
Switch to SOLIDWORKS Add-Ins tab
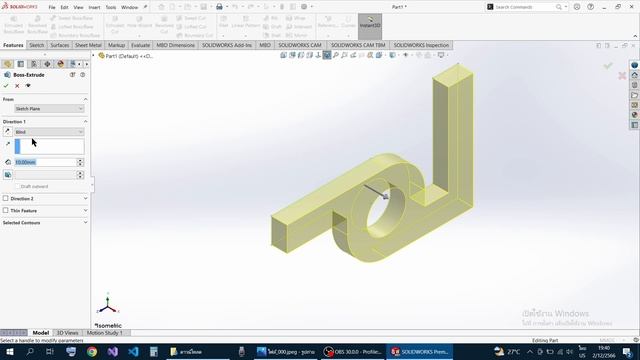point(227,45)
